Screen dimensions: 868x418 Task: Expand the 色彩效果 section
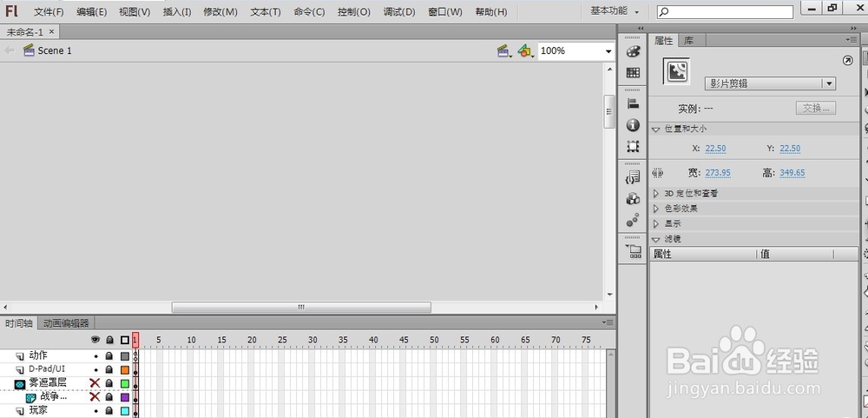656,209
